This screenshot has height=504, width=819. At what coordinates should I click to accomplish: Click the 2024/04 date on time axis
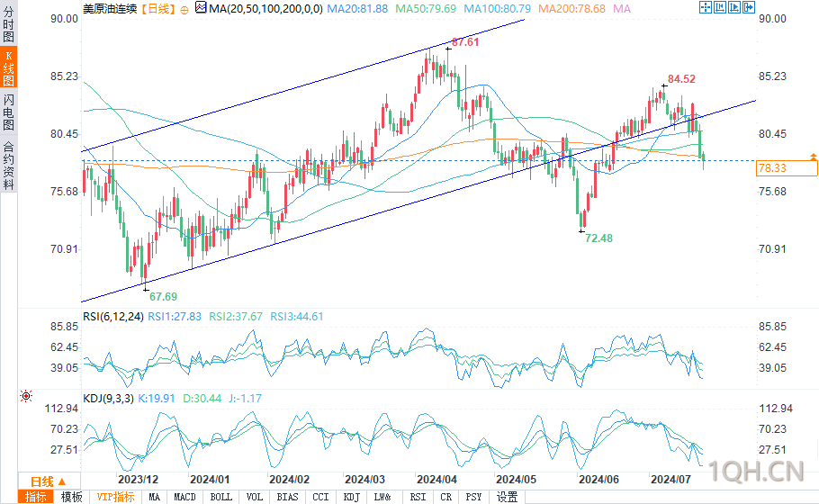(x=436, y=480)
